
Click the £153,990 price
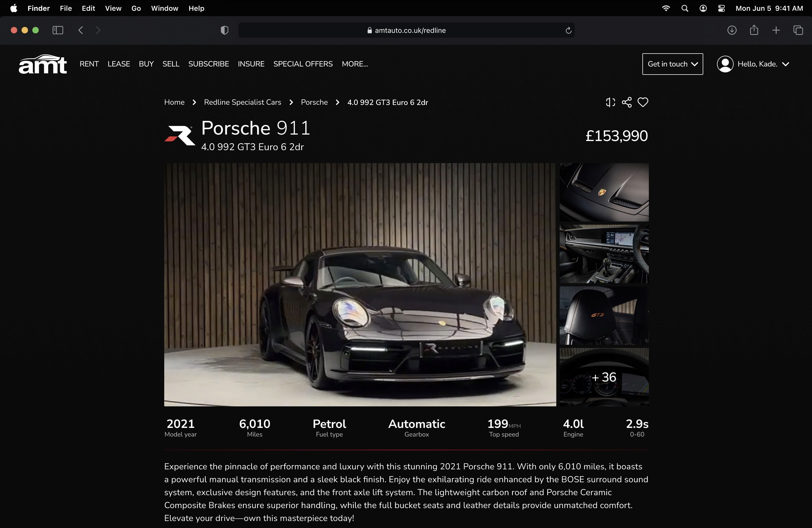point(617,136)
